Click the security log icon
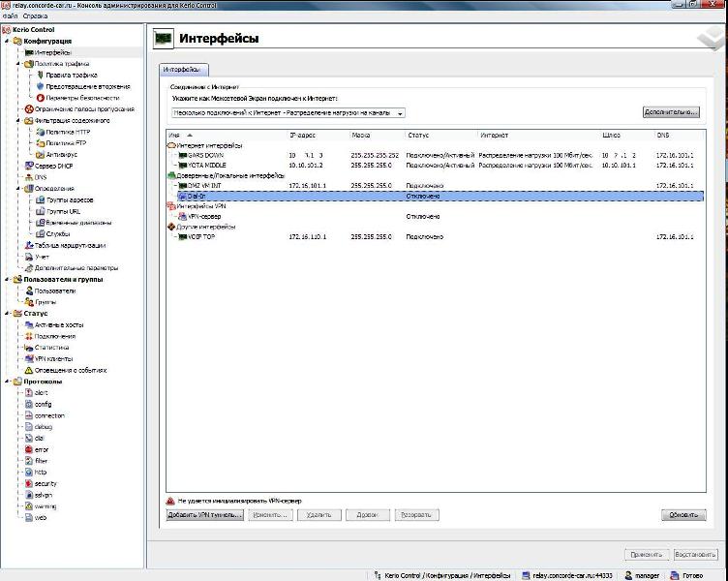The height and width of the screenshot is (581, 728). coord(29,483)
